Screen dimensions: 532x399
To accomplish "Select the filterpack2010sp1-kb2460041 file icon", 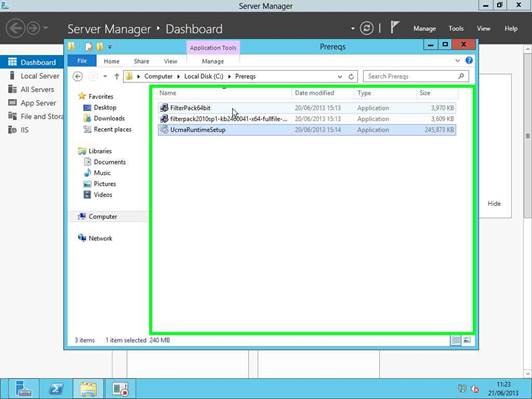I will (x=164, y=119).
